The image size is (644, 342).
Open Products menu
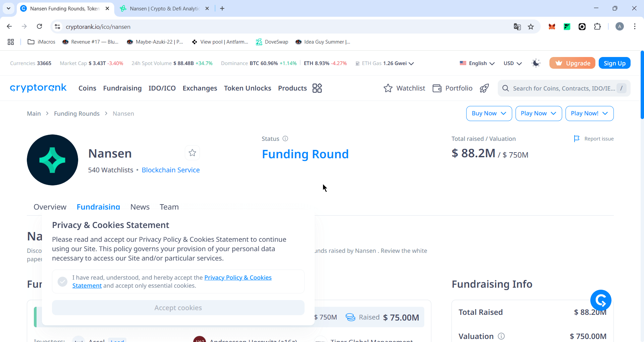292,88
